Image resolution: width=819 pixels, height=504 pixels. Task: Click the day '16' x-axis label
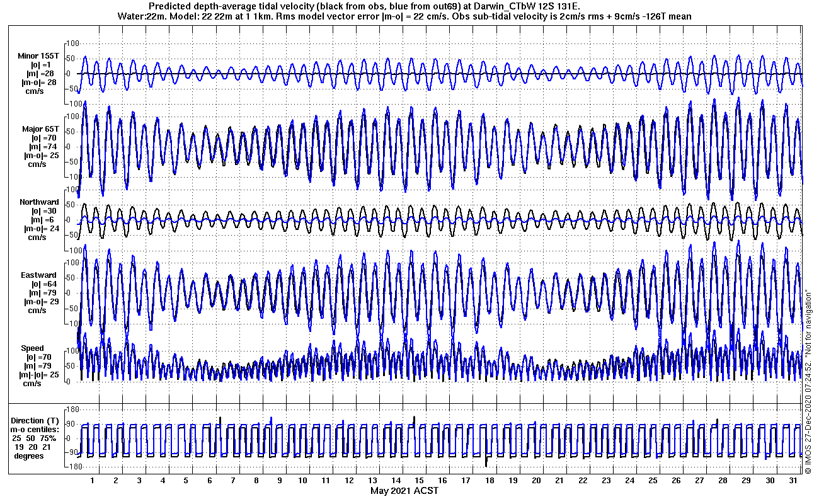coord(443,481)
